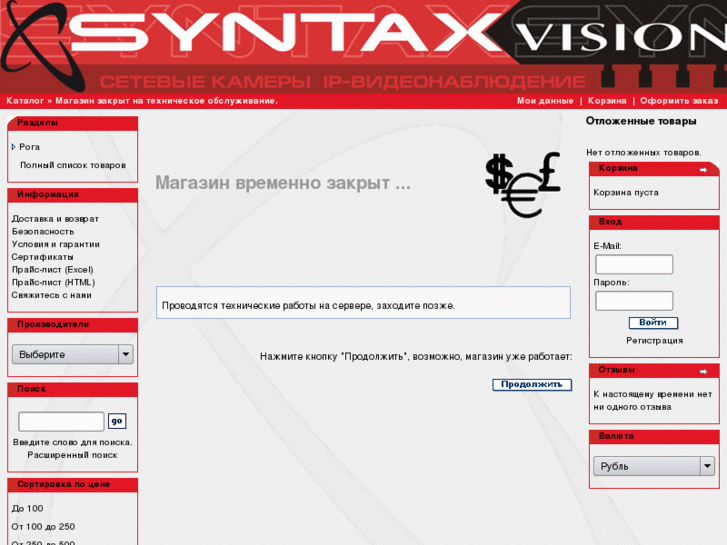Image resolution: width=727 pixels, height=545 pixels.
Task: Open the Регистрация link
Action: tap(655, 340)
